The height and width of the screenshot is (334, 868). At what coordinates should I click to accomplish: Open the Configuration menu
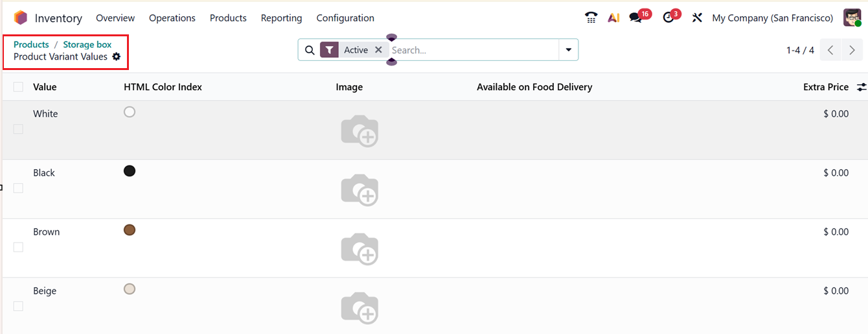pyautogui.click(x=345, y=18)
